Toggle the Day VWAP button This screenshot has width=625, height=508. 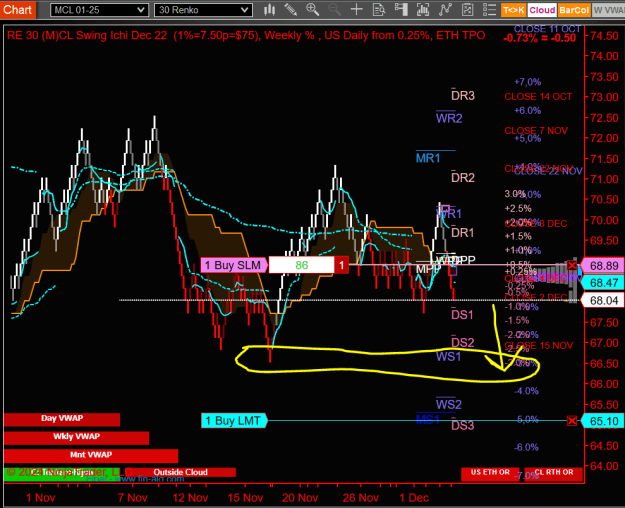[62, 419]
